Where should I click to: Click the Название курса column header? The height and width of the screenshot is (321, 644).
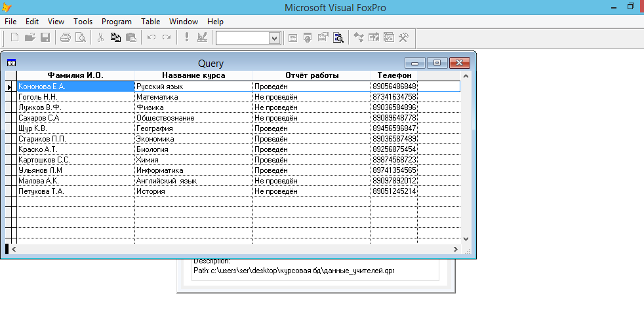click(x=193, y=75)
